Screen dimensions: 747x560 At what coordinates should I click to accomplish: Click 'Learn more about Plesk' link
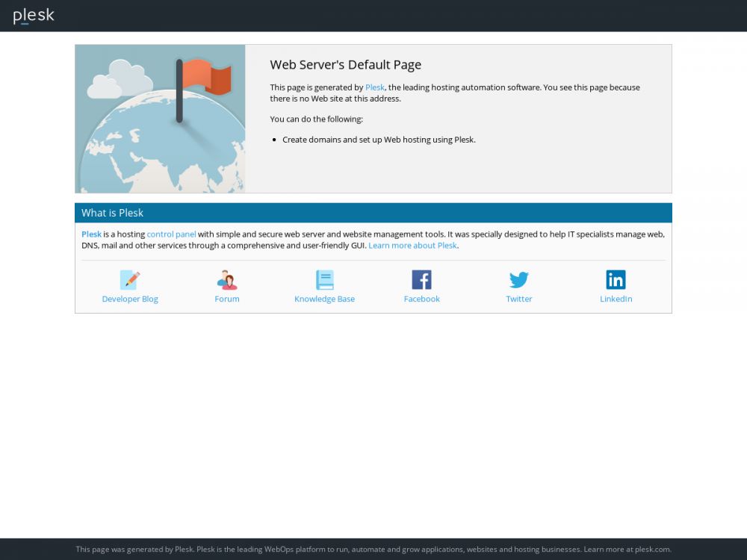point(412,246)
